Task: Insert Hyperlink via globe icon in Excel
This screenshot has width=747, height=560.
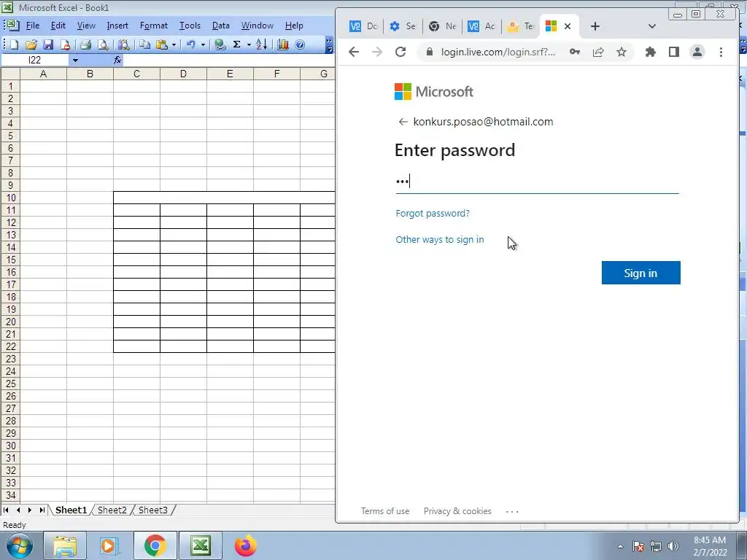Action: pos(220,44)
